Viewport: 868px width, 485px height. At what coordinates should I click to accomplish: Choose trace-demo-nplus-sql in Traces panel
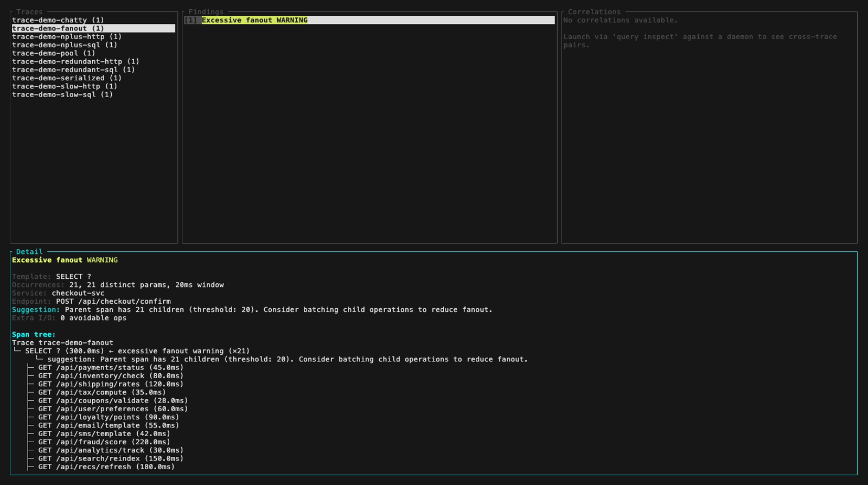coord(65,45)
